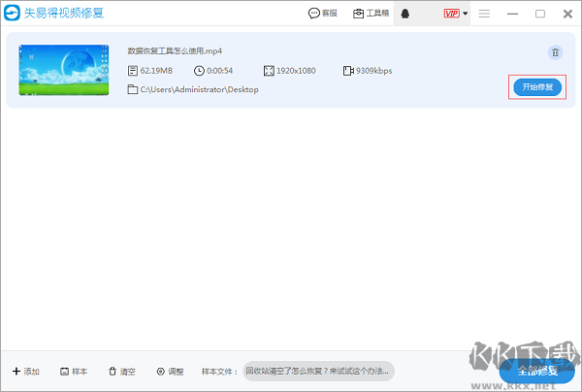Click the 全部修复 repair all button

(537, 371)
